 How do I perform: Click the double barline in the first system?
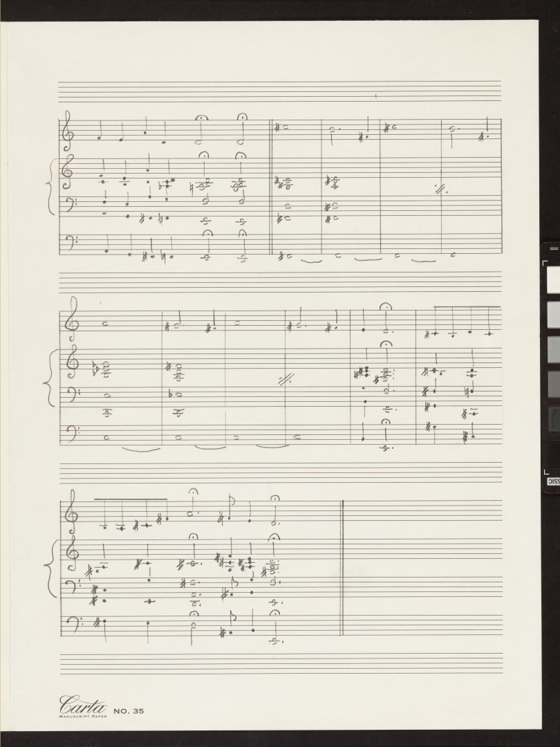272,187
